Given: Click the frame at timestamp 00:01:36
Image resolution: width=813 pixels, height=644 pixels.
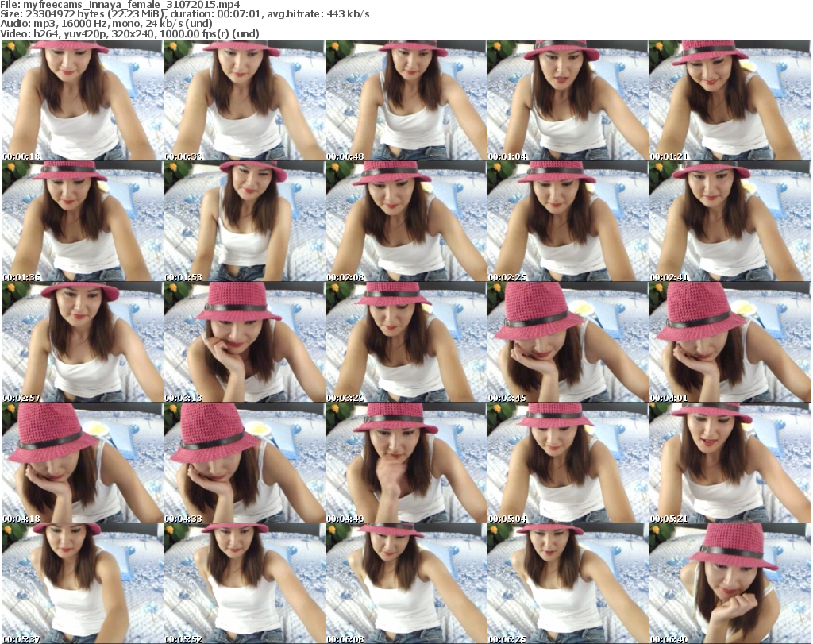Looking at the screenshot, I should coord(82,222).
